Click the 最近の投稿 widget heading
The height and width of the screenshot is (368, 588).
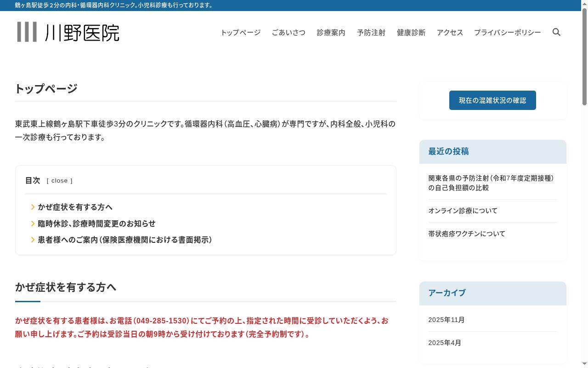449,151
